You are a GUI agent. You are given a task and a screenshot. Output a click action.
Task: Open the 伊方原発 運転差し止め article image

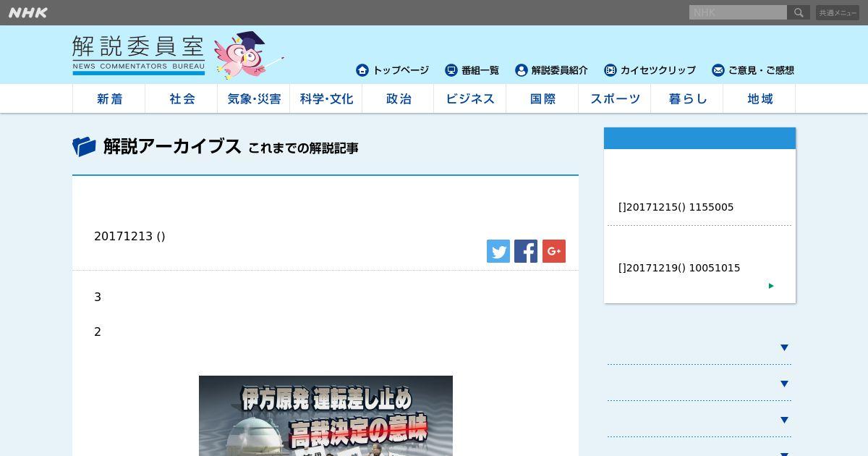pyautogui.click(x=325, y=415)
